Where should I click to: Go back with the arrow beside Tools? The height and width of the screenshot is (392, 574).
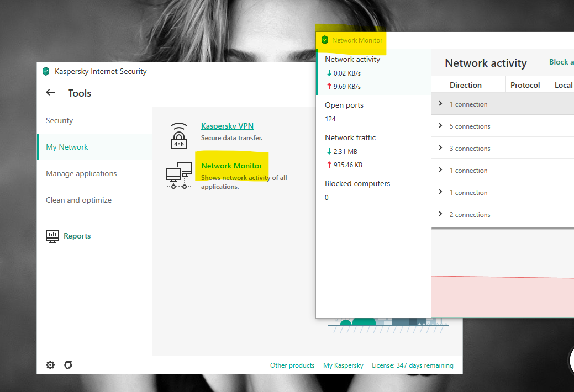[50, 93]
